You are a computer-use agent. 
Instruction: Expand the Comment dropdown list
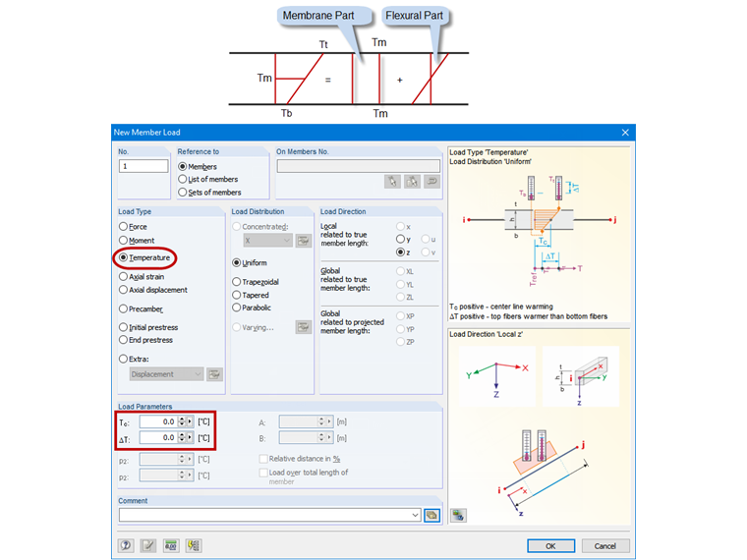pyautogui.click(x=416, y=515)
